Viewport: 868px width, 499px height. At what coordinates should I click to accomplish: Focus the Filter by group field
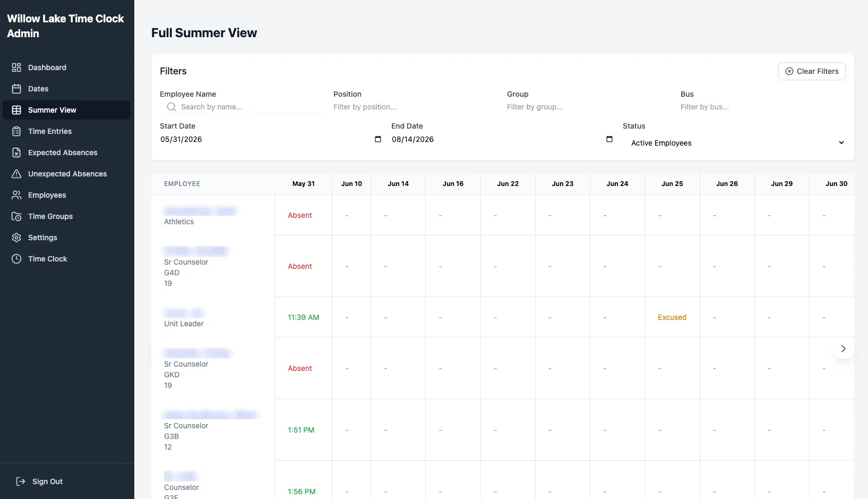589,107
